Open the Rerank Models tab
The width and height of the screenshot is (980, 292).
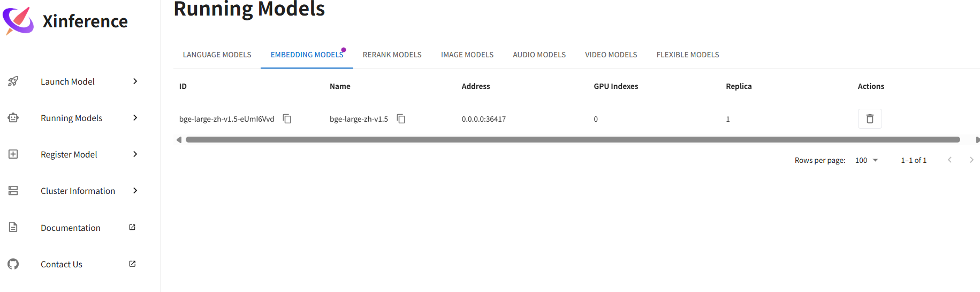click(x=392, y=55)
